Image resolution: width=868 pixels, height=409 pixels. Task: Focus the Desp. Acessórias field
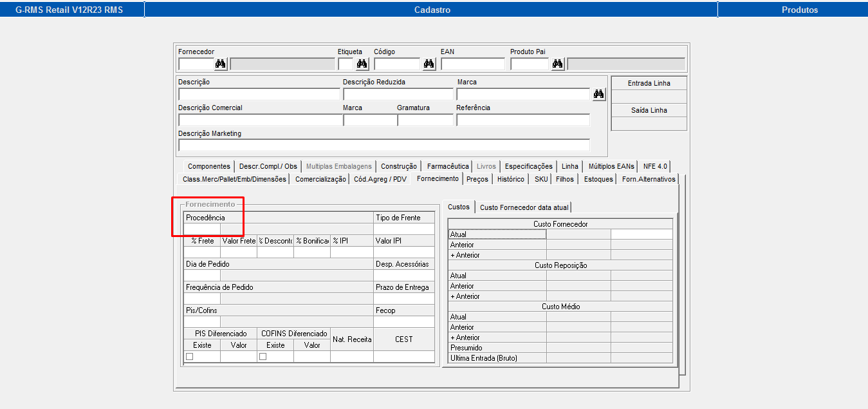point(404,275)
